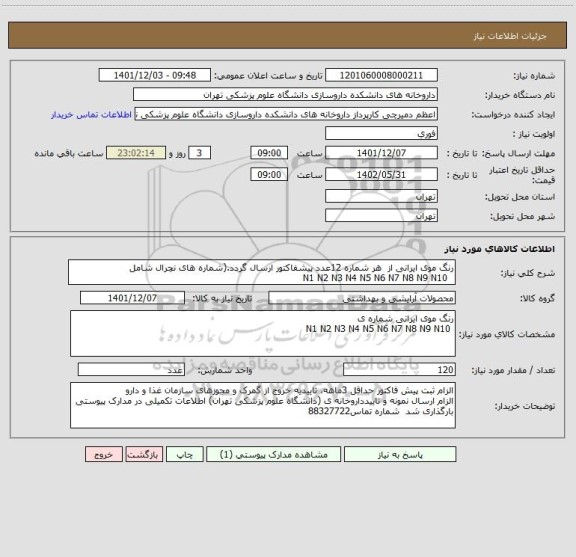This screenshot has width=576, height=557.
Task: Click the 'مشخصات کالای مورد نیاز:' label
Action: pos(507,334)
